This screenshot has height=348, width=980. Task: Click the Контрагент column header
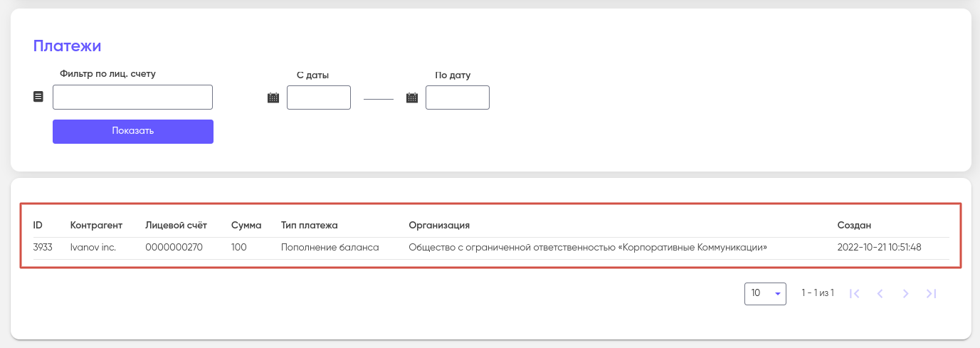click(x=96, y=226)
